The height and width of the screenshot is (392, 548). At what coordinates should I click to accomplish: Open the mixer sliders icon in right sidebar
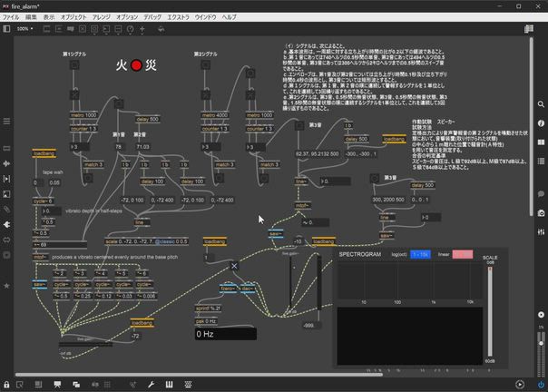[541, 232]
